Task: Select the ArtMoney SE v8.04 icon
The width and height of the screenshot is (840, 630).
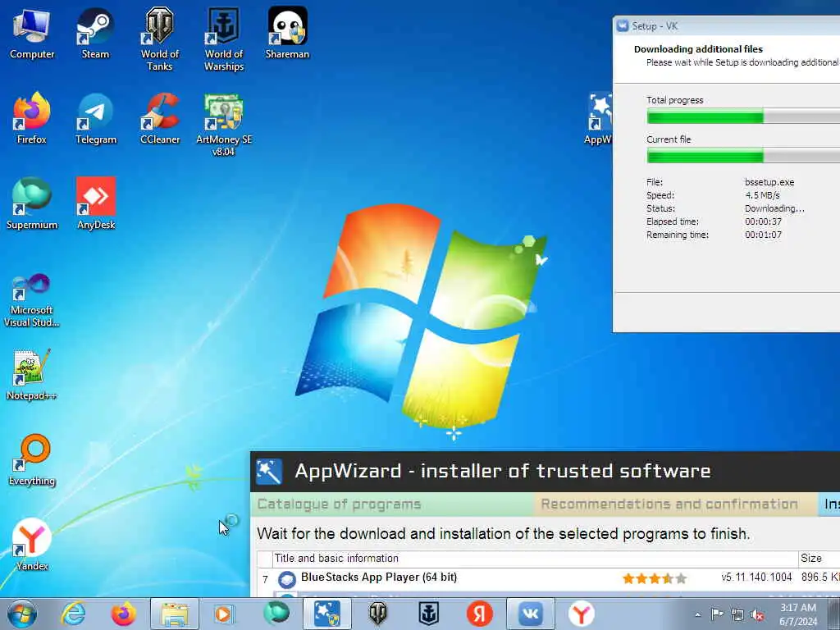Action: 224,125
